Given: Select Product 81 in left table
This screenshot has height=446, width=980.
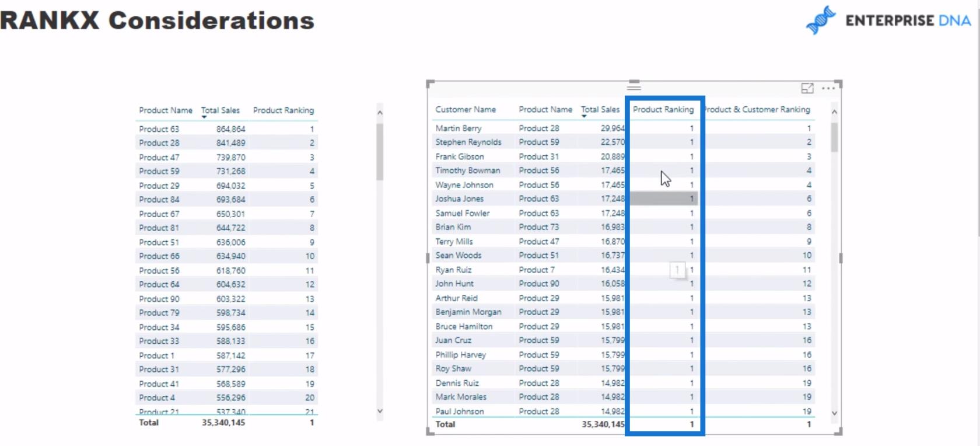Looking at the screenshot, I should click(159, 228).
